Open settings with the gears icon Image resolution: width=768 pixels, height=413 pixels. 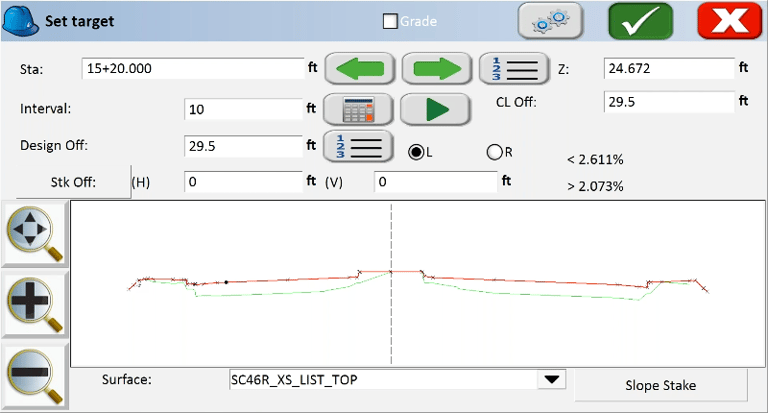click(x=551, y=21)
